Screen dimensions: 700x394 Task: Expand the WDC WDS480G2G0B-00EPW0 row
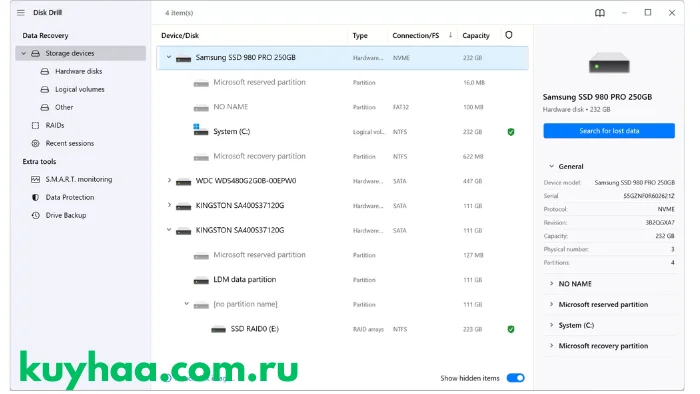pyautogui.click(x=169, y=181)
